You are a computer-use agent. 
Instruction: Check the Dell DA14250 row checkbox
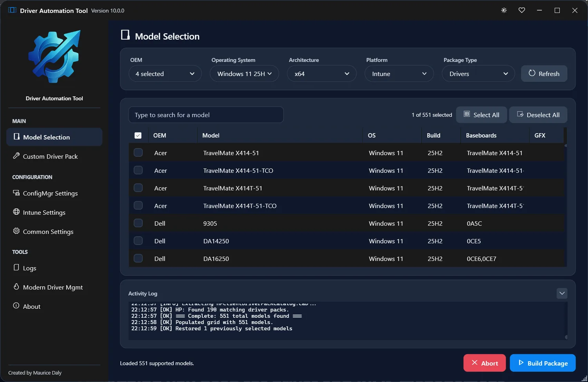(x=138, y=241)
